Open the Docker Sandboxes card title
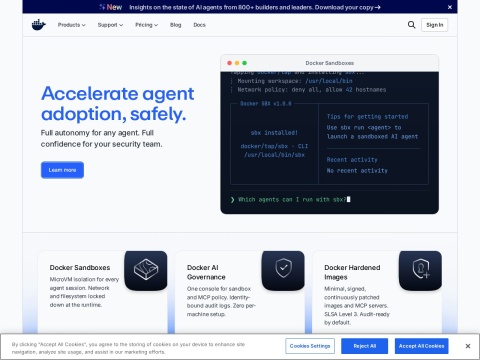The height and width of the screenshot is (360, 480). tap(80, 268)
